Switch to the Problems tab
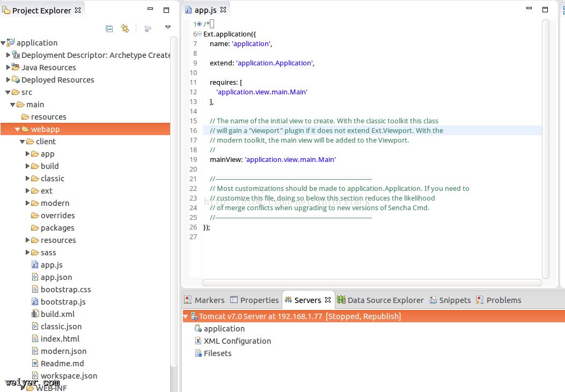This screenshot has height=392, width=565. 498,300
